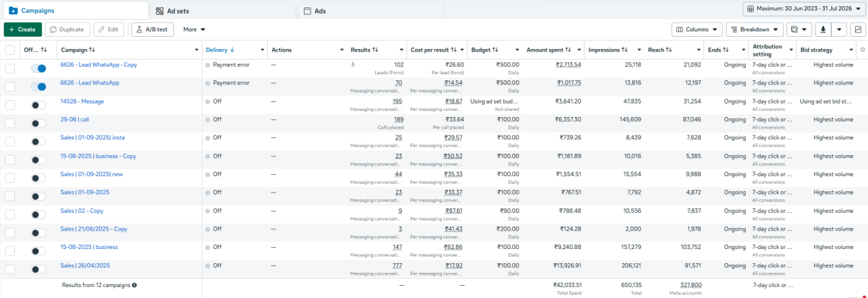
Task: Tick checkbox for 6626 - Lead WhatsApp - Copy
Action: pos(10,68)
